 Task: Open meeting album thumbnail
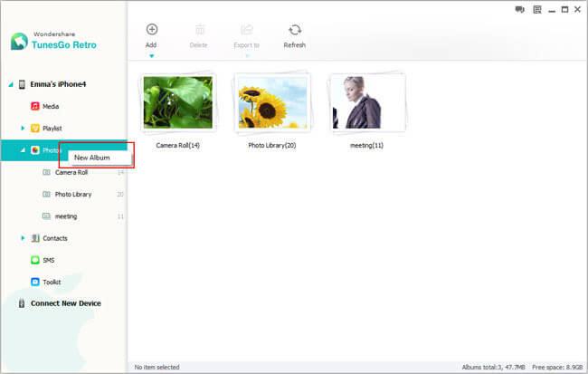pyautogui.click(x=366, y=102)
